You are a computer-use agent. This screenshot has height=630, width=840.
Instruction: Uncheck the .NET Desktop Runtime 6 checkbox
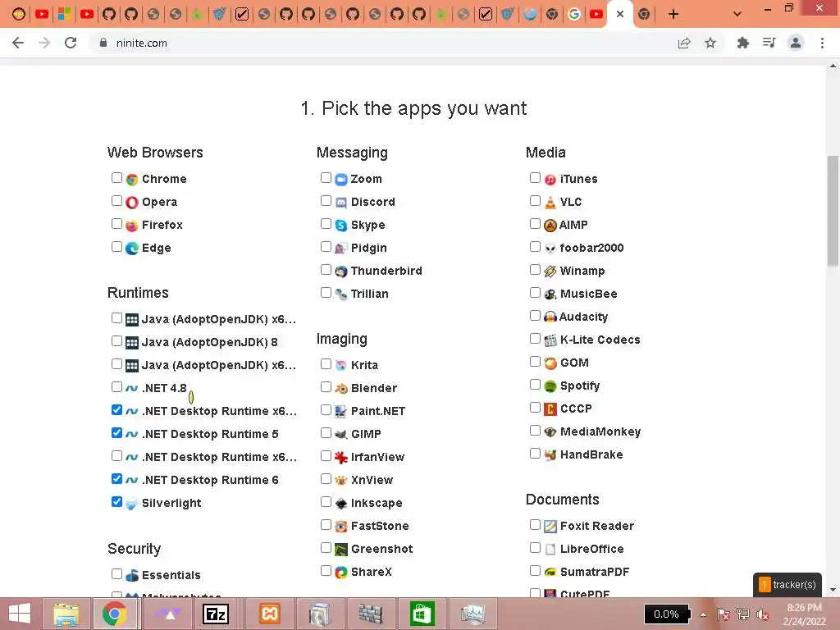pyautogui.click(x=116, y=479)
